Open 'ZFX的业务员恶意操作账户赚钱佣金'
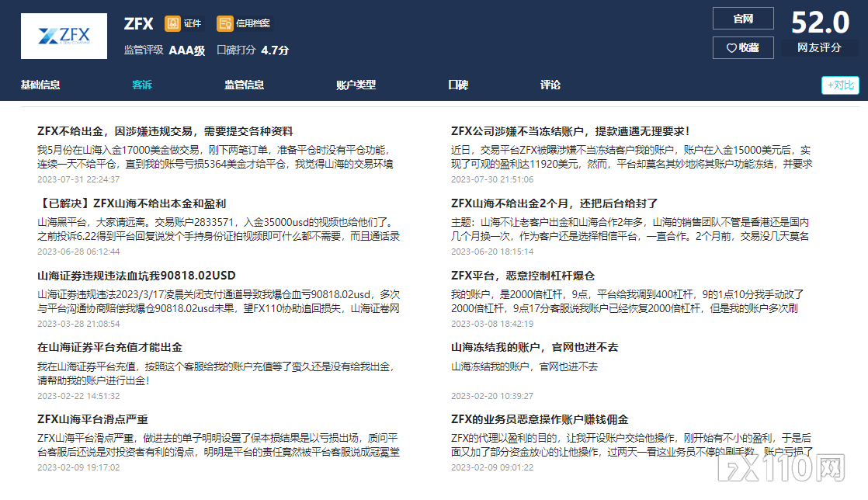 click(540, 419)
